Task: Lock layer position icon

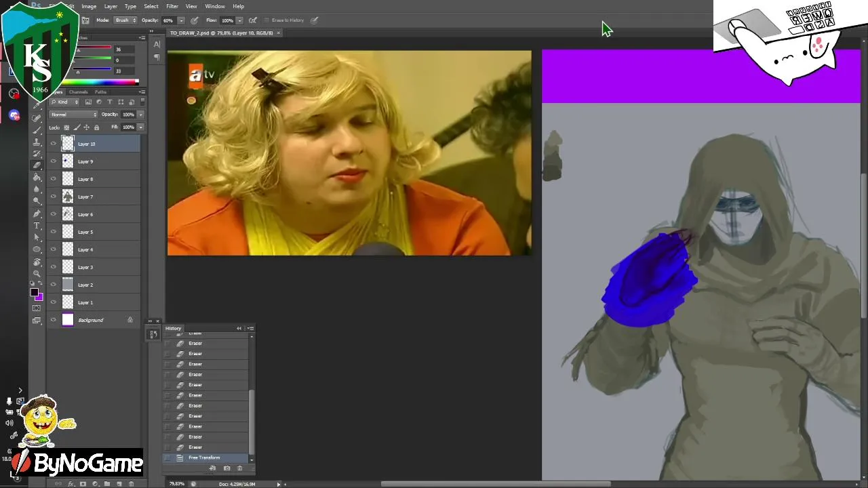Action: (86, 127)
